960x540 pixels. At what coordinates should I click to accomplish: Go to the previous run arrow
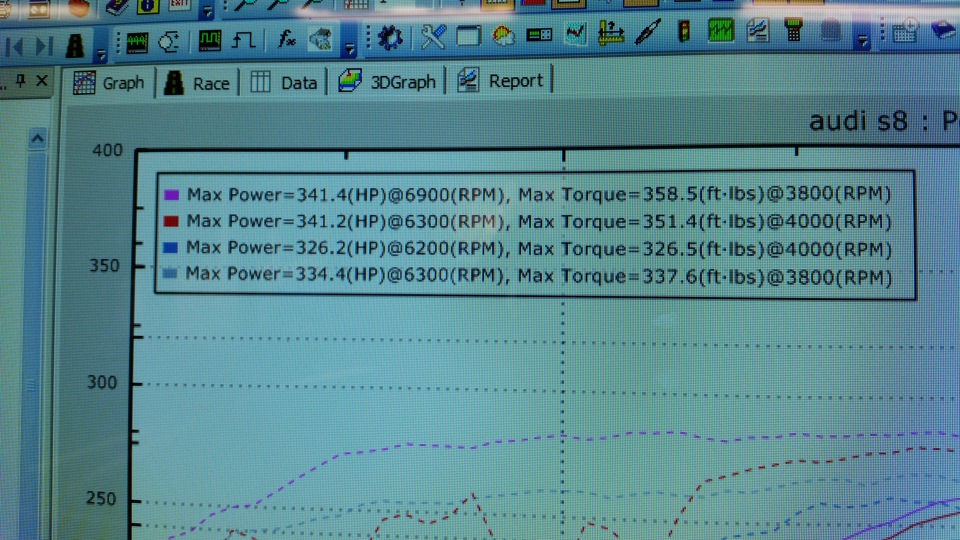click(x=16, y=46)
